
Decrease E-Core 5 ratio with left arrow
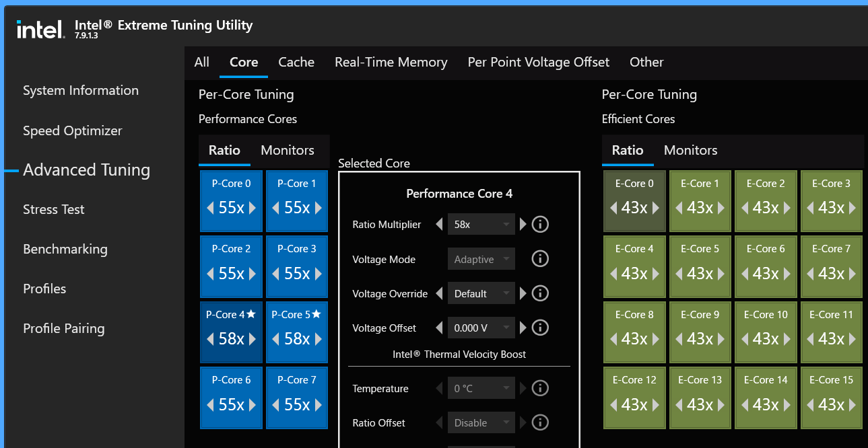point(679,274)
